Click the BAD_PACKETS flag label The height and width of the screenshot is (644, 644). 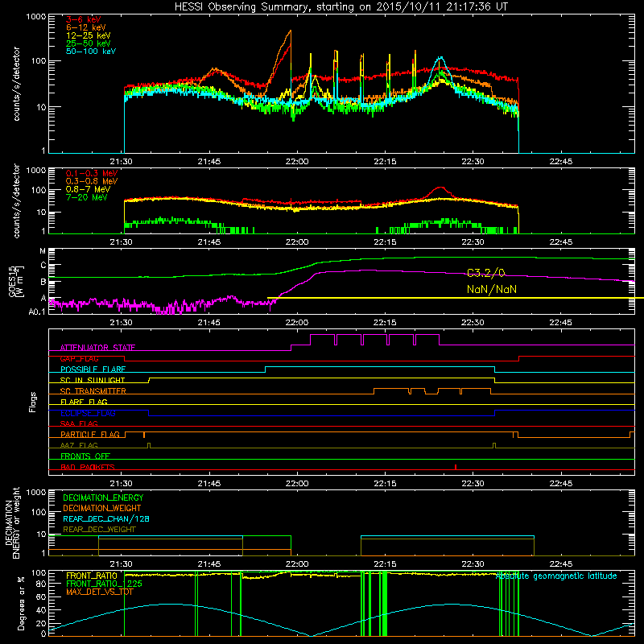point(88,467)
